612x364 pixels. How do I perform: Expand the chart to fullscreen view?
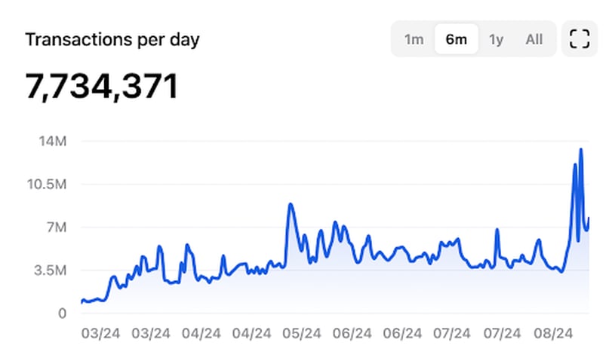click(580, 39)
